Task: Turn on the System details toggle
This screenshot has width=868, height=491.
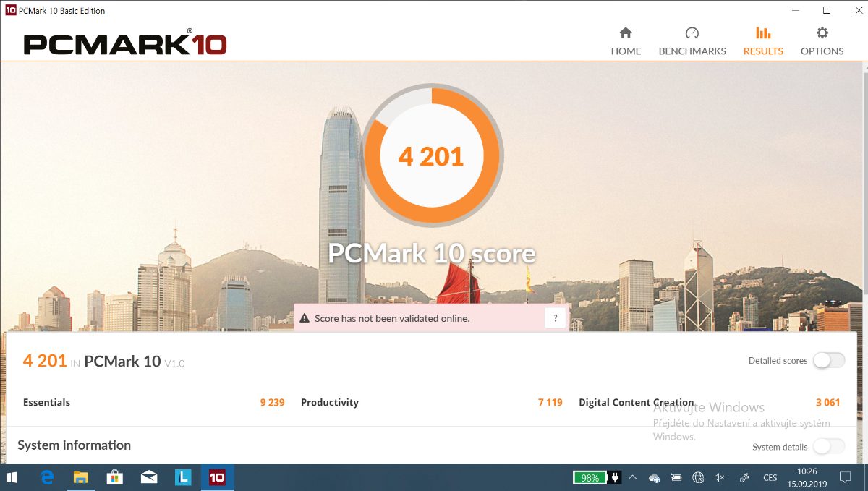Action: tap(828, 446)
